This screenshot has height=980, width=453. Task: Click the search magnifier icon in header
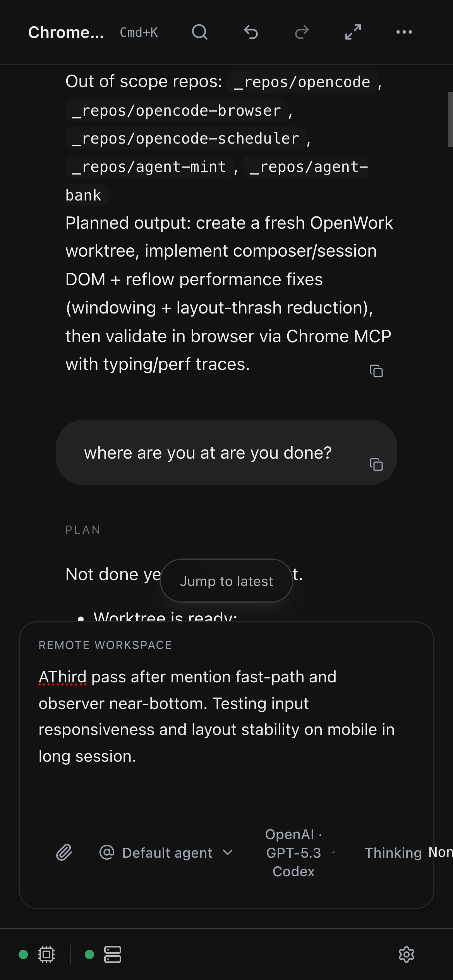200,32
